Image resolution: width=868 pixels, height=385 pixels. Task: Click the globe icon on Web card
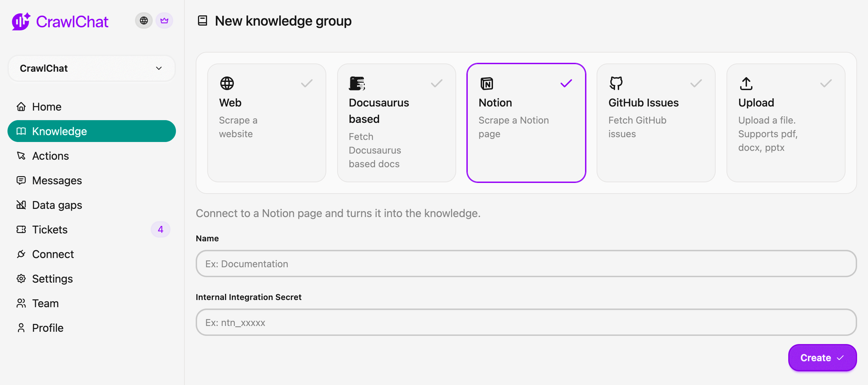click(x=227, y=83)
